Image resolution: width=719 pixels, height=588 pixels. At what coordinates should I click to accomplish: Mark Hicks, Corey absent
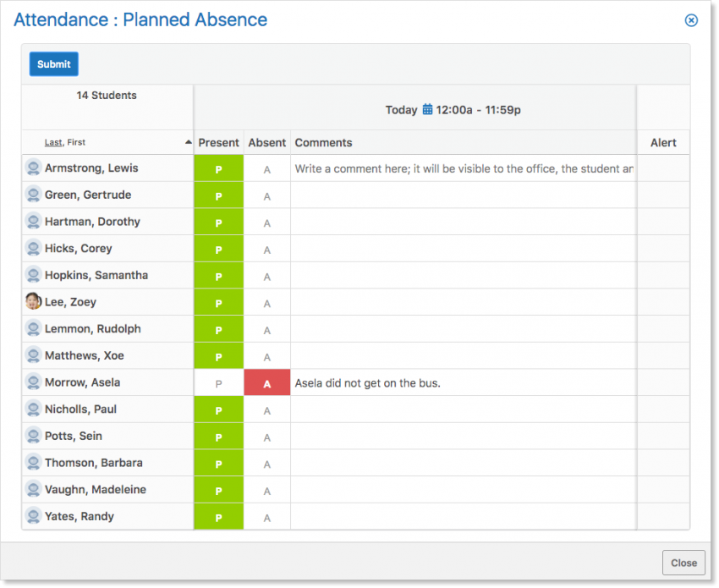point(266,248)
